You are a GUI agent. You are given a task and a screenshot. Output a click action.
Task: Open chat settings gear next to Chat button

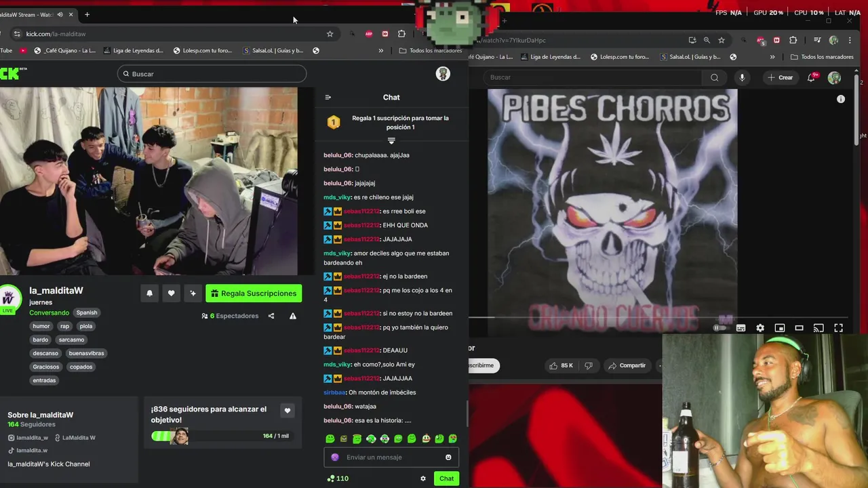pyautogui.click(x=423, y=479)
